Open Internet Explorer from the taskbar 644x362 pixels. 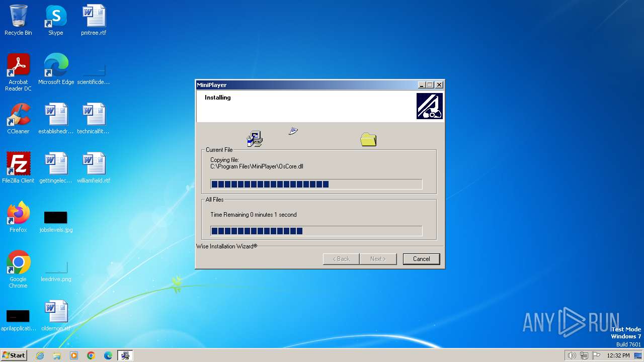[40, 355]
